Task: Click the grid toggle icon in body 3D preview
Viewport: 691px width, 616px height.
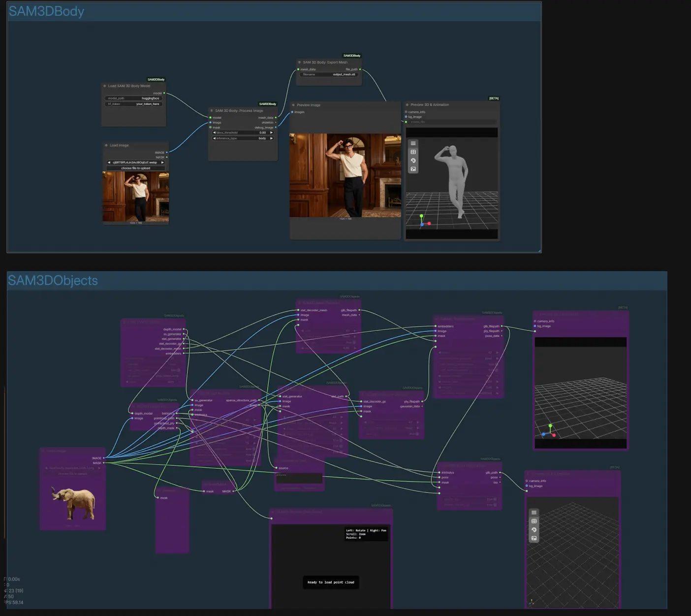Action: pos(413,152)
